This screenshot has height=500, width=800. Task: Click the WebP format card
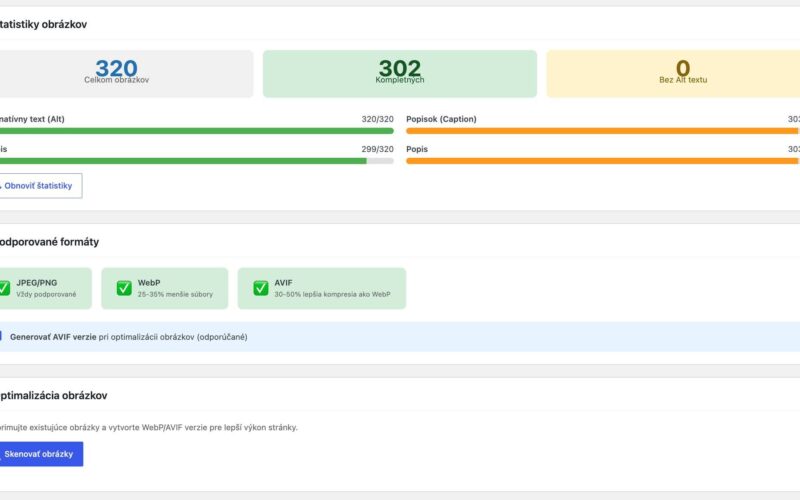pos(164,288)
